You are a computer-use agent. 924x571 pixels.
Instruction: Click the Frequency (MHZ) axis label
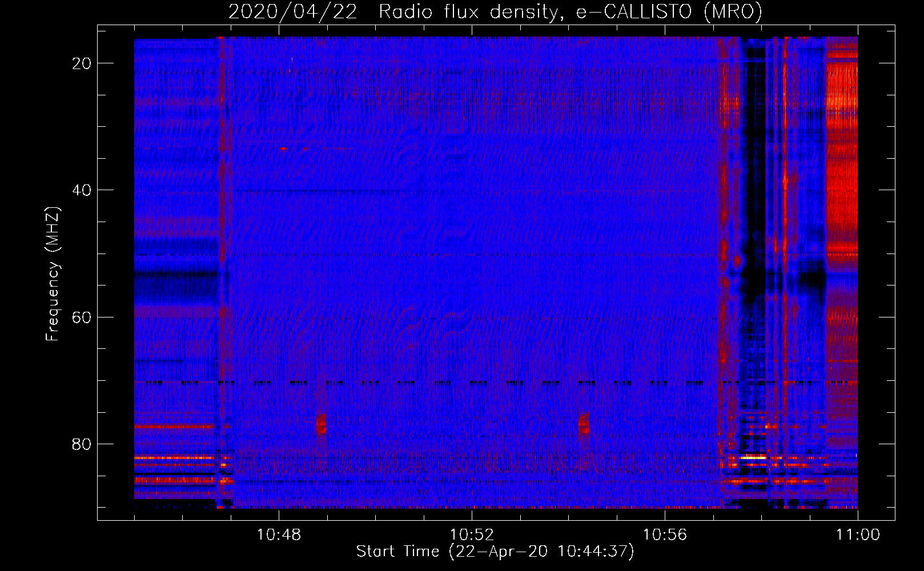53,274
